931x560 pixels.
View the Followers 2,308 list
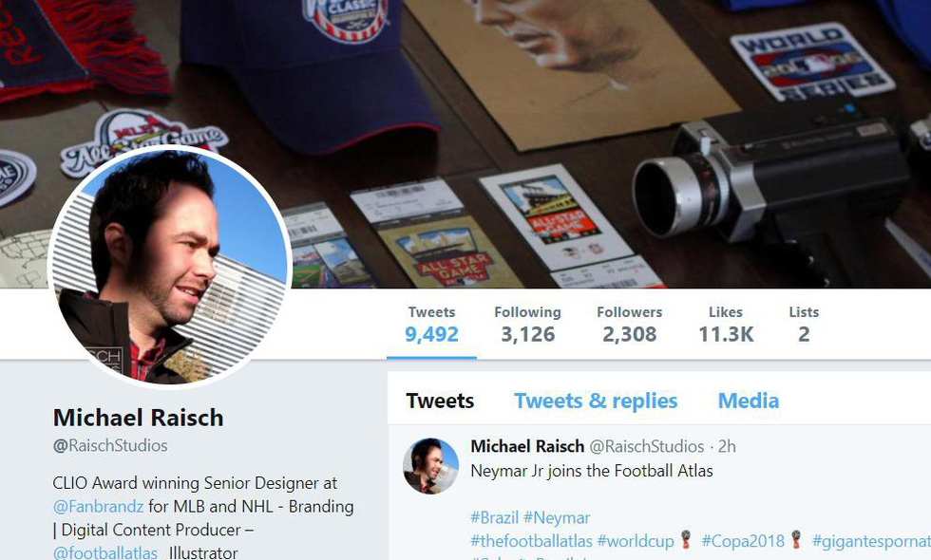pyautogui.click(x=629, y=325)
